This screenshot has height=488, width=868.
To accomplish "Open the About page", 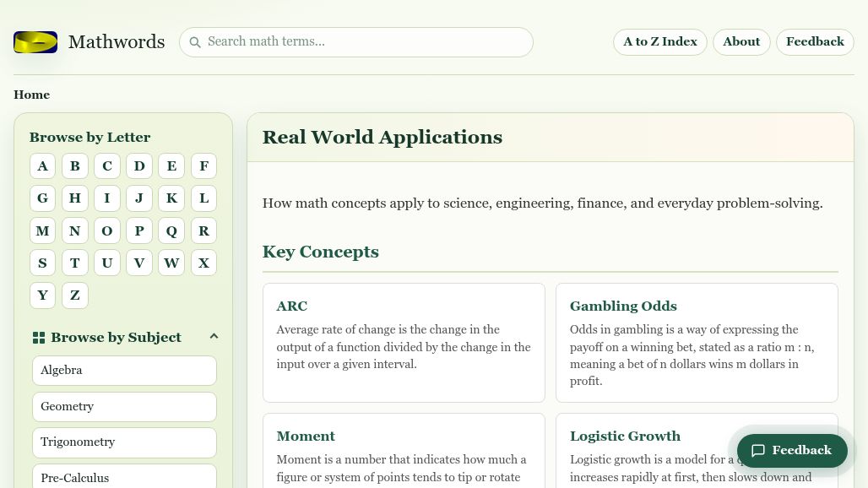I will pyautogui.click(x=741, y=42).
